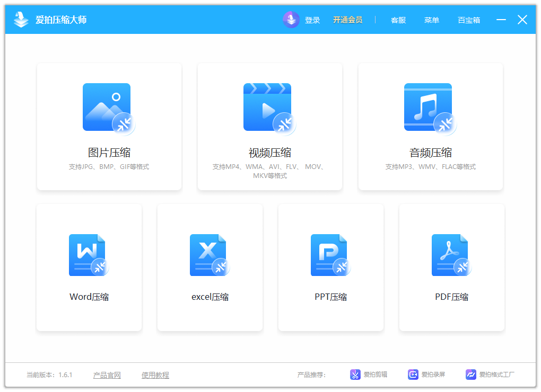
Task: Contact 客服 customer service
Action: [397, 20]
